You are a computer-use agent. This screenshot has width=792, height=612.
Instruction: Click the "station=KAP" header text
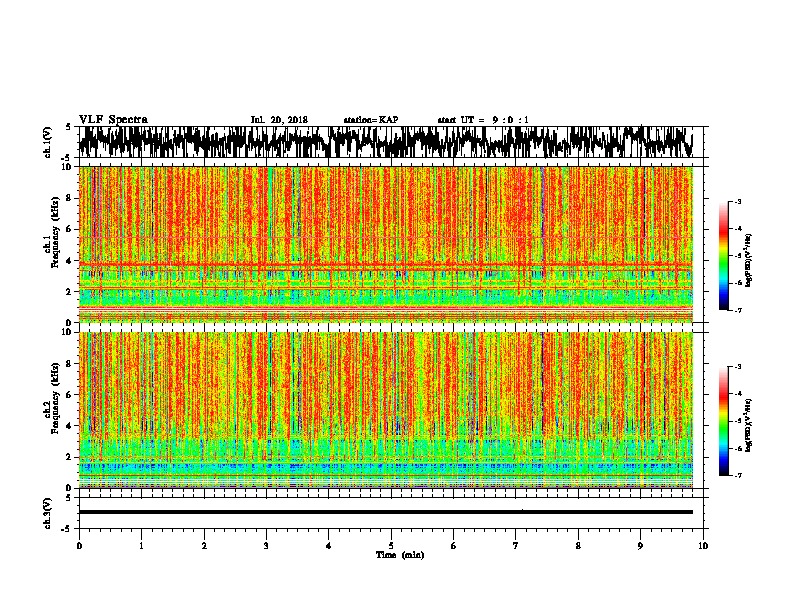click(x=371, y=120)
